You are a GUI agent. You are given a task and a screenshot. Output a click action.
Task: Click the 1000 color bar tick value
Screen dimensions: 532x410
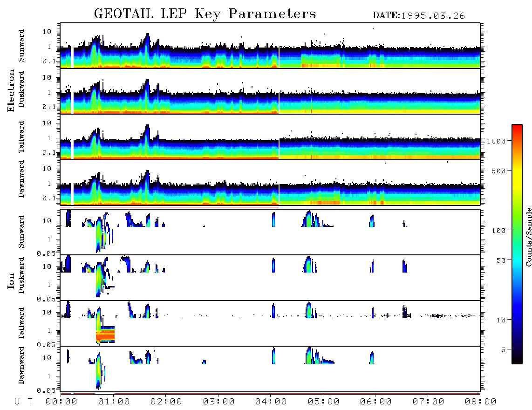[497, 141]
